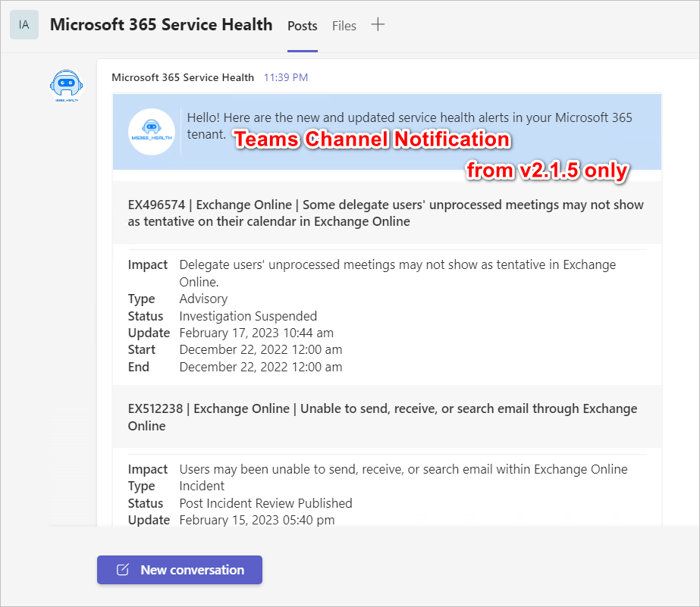Click the Microsoft 365 Service Health sender name
The width and height of the screenshot is (700, 607).
(183, 77)
